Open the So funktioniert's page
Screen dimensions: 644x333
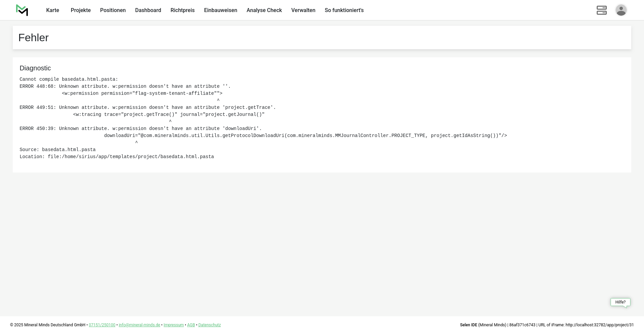point(344,10)
